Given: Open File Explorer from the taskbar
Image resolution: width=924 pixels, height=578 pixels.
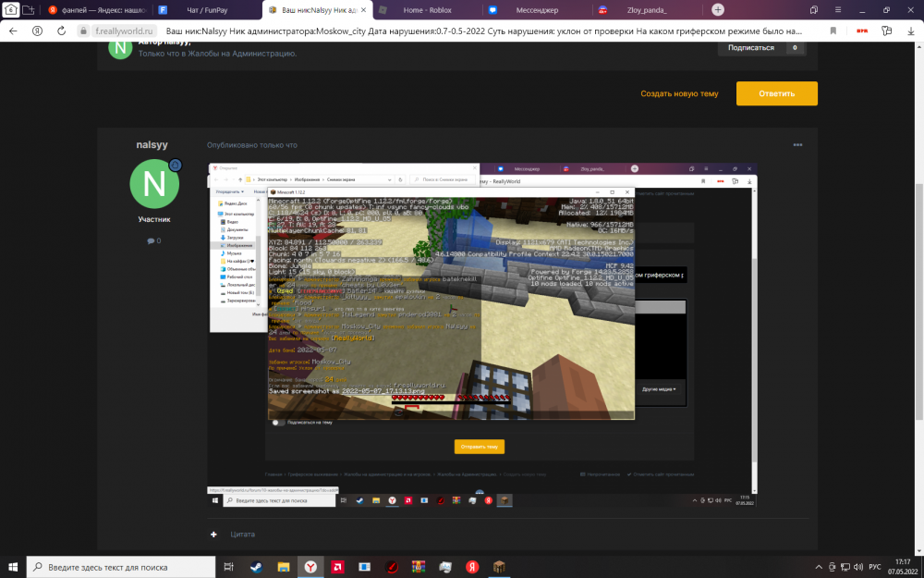Looking at the screenshot, I should pyautogui.click(x=284, y=567).
